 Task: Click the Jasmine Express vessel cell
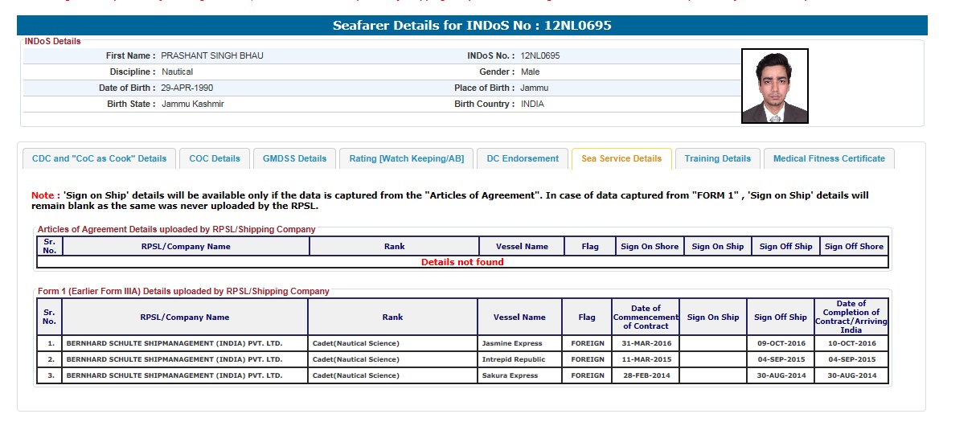(511, 343)
